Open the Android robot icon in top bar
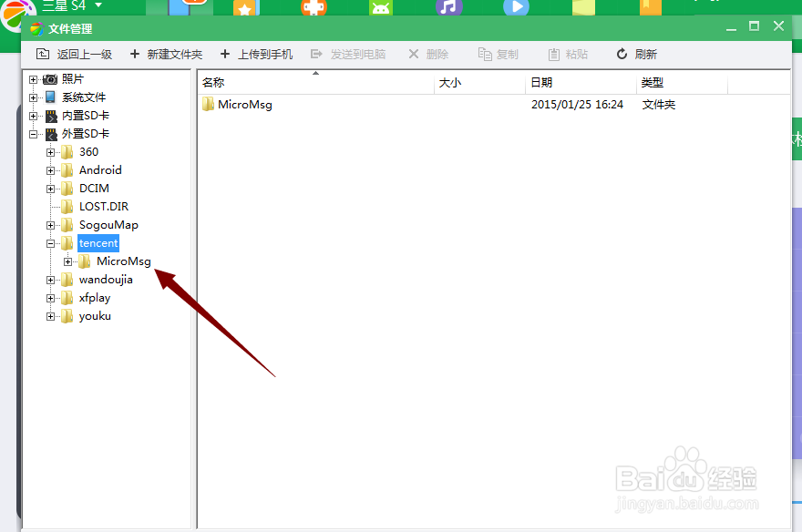This screenshot has width=802, height=532. [x=381, y=6]
